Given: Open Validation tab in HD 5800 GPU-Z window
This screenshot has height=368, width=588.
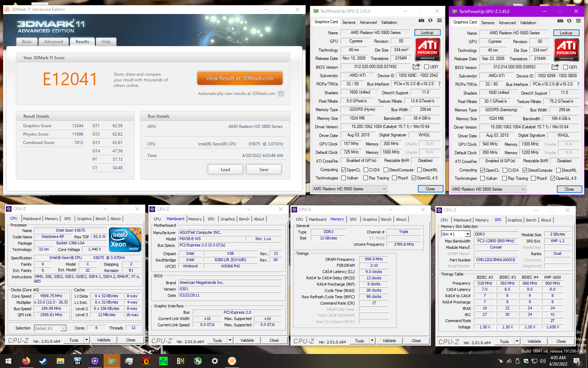Looking at the screenshot, I should pos(528,23).
